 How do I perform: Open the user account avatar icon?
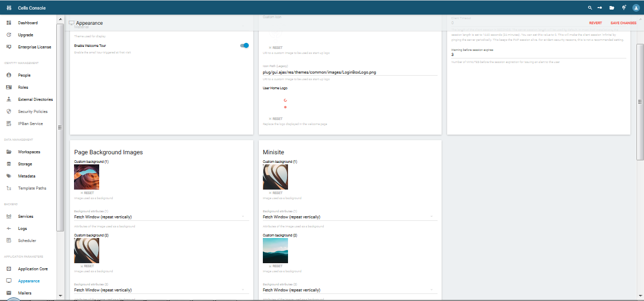(x=635, y=8)
